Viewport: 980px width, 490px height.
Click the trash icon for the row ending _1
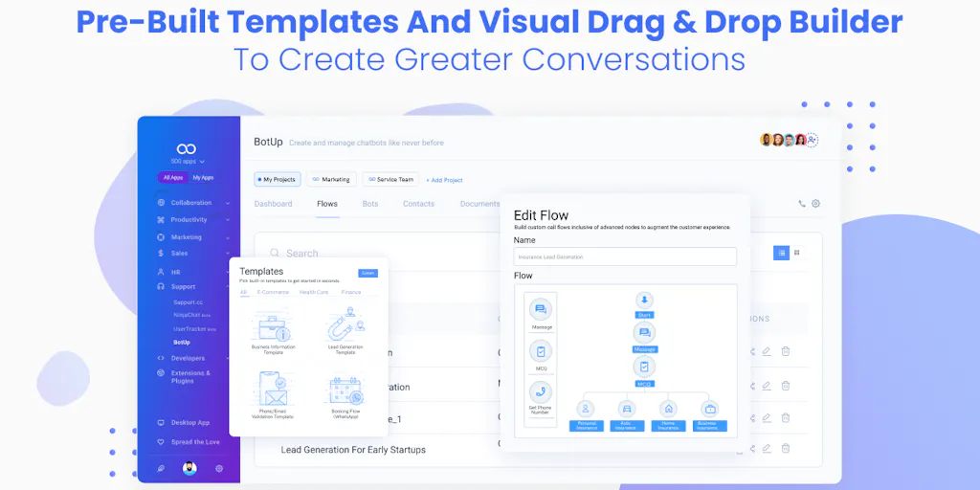(x=786, y=417)
